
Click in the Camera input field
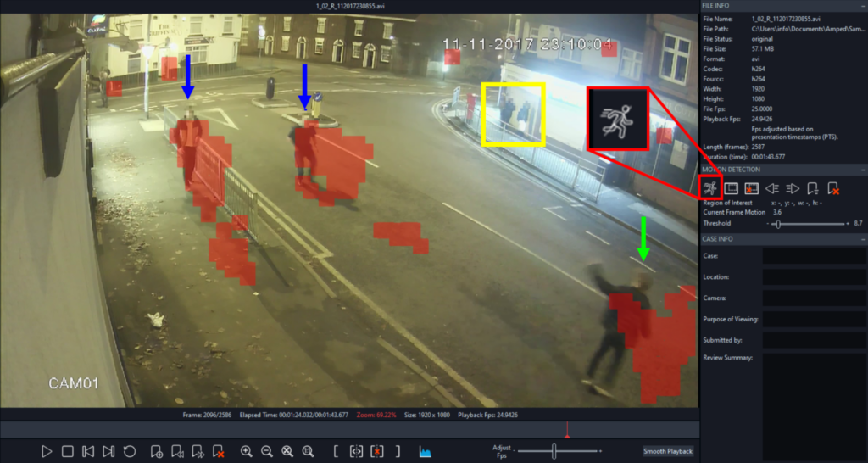tap(815, 298)
